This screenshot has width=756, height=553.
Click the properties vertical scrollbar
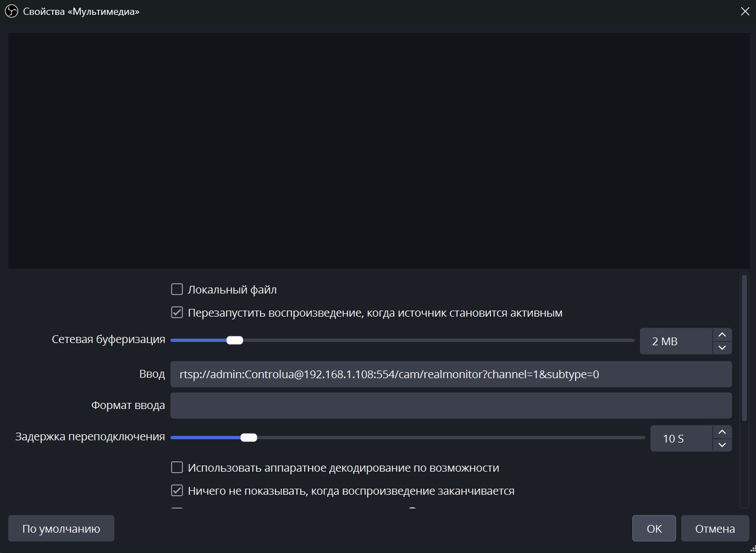pyautogui.click(x=744, y=348)
